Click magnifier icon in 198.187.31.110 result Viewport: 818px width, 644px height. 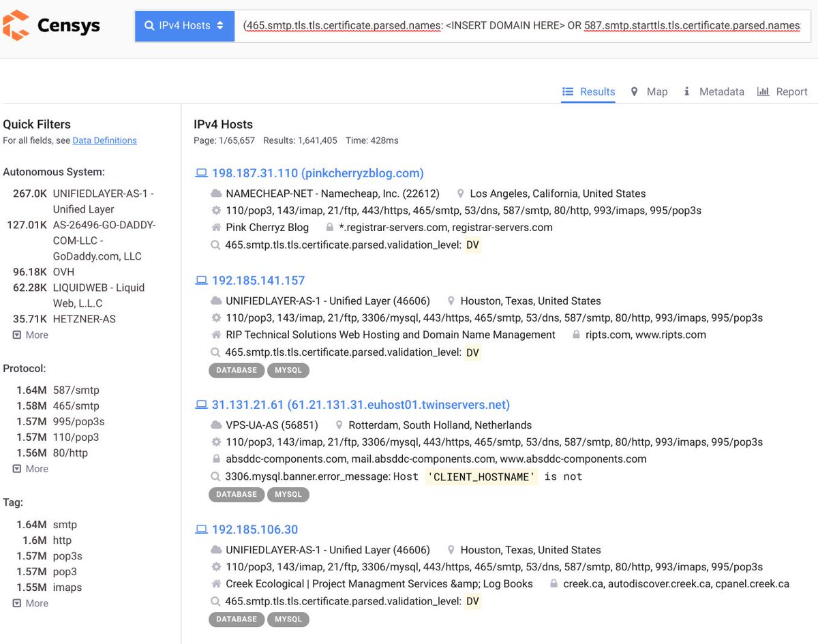(216, 245)
